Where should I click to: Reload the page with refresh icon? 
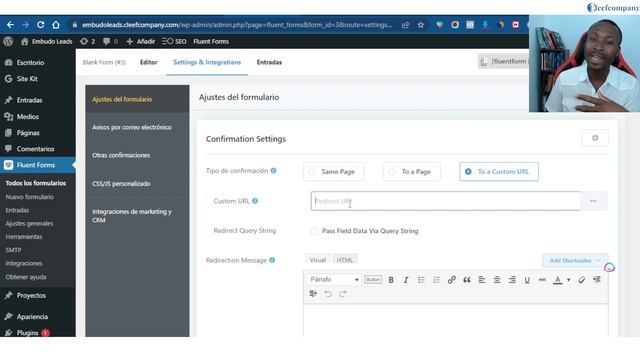pyautogui.click(x=41, y=25)
